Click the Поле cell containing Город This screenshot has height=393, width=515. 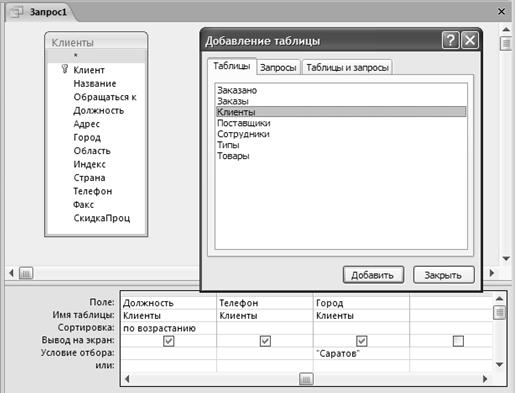click(361, 303)
